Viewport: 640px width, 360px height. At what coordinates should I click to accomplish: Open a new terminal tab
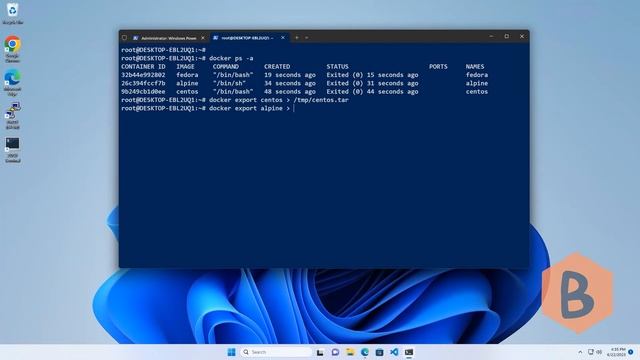point(297,38)
